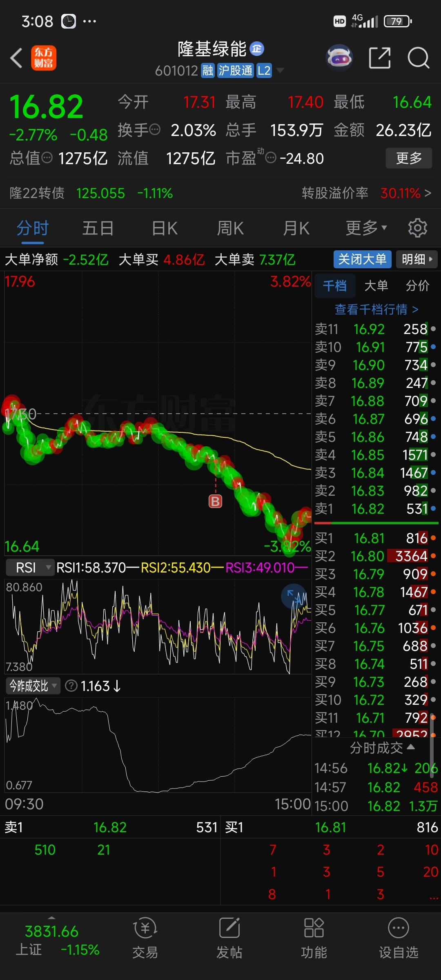Tap the question mark help icon
The image size is (441, 980).
click(71, 686)
